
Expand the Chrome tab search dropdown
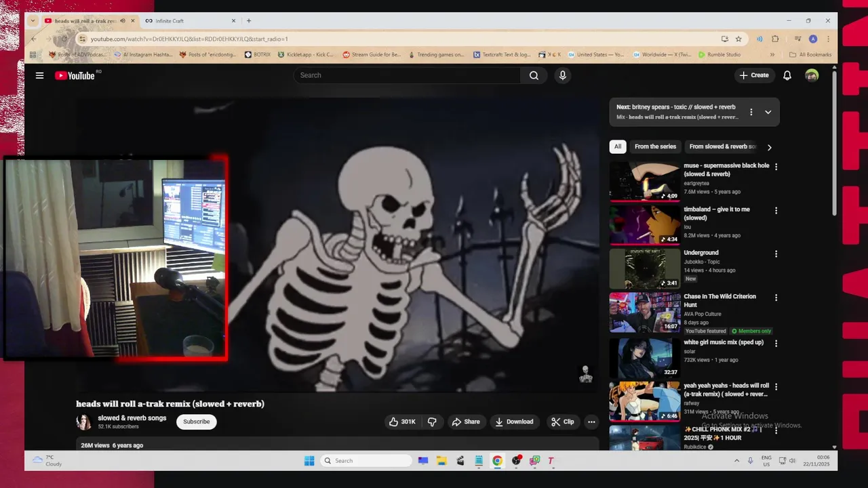[33, 21]
